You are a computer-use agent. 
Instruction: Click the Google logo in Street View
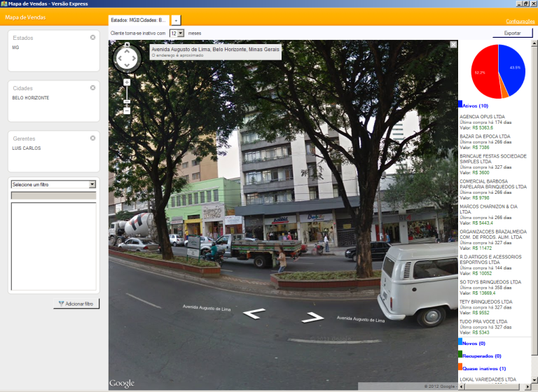[122, 383]
